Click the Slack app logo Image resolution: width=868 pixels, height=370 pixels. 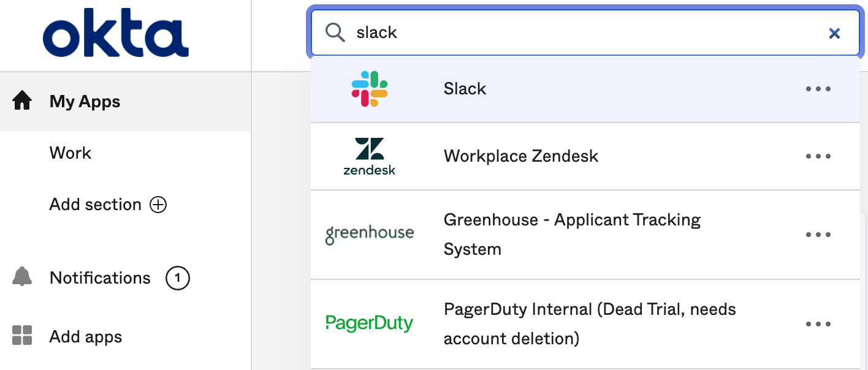(x=370, y=89)
